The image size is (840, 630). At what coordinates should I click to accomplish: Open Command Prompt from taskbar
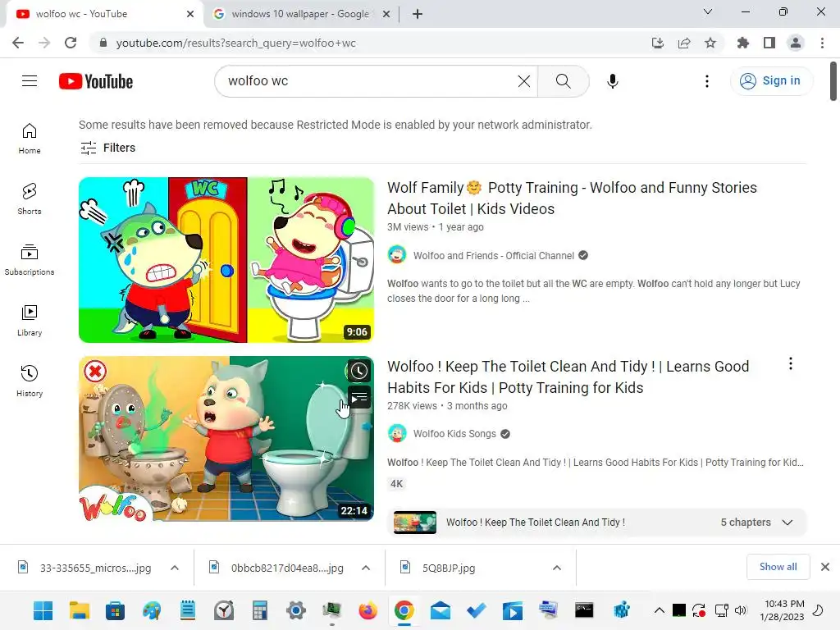(x=584, y=610)
